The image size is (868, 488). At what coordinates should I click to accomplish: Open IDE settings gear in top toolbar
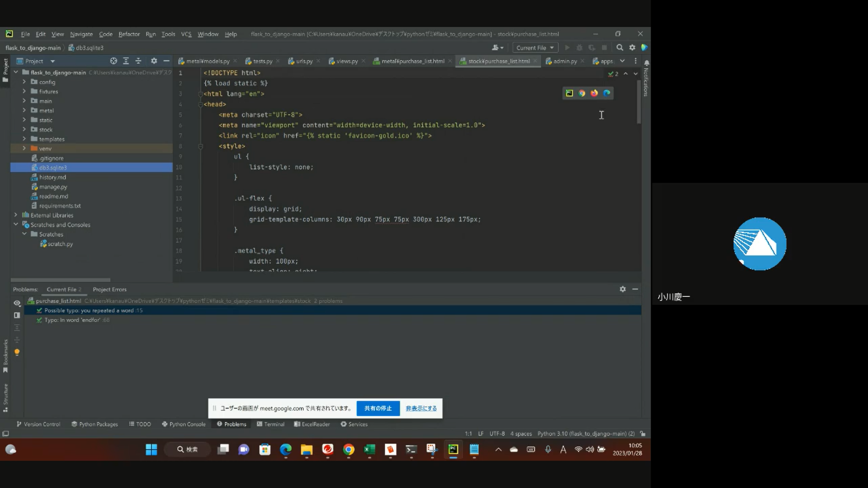(x=632, y=47)
